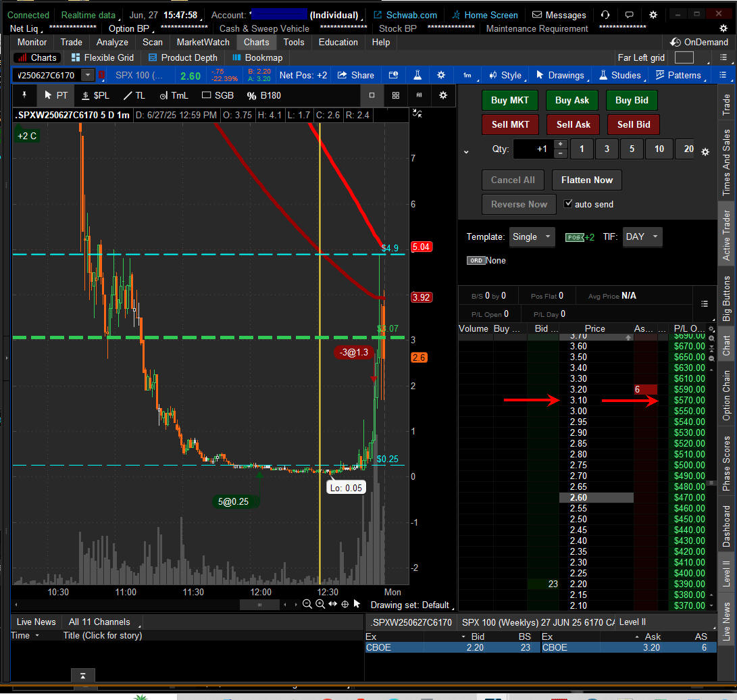Select the TmL time level tool
Screen dimensions: 737x700
(174, 95)
